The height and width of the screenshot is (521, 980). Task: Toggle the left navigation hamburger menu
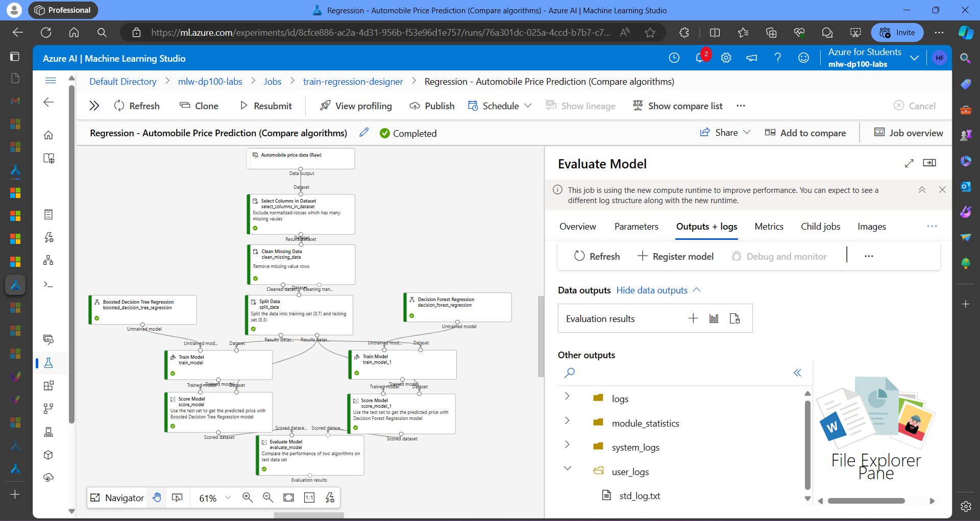51,81
